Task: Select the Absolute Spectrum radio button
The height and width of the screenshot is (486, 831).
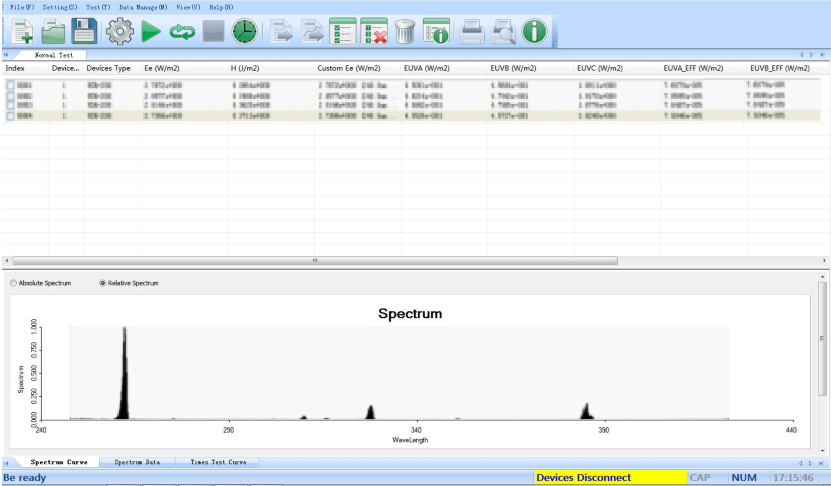Action: tap(13, 283)
